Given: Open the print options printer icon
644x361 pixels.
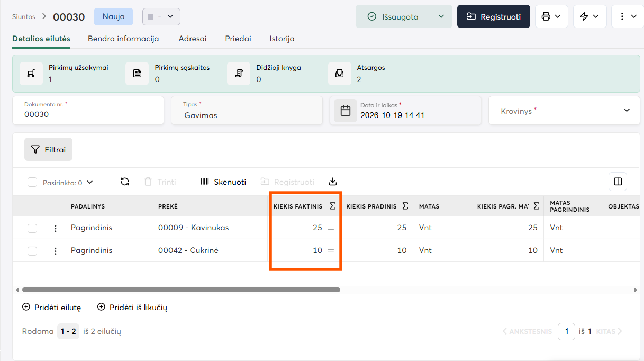Looking at the screenshot, I should [551, 16].
